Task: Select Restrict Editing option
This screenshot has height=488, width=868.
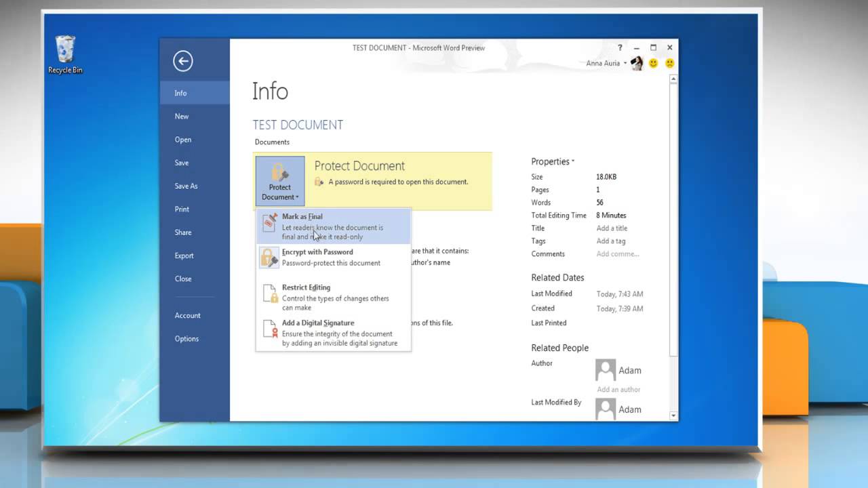Action: [x=334, y=297]
